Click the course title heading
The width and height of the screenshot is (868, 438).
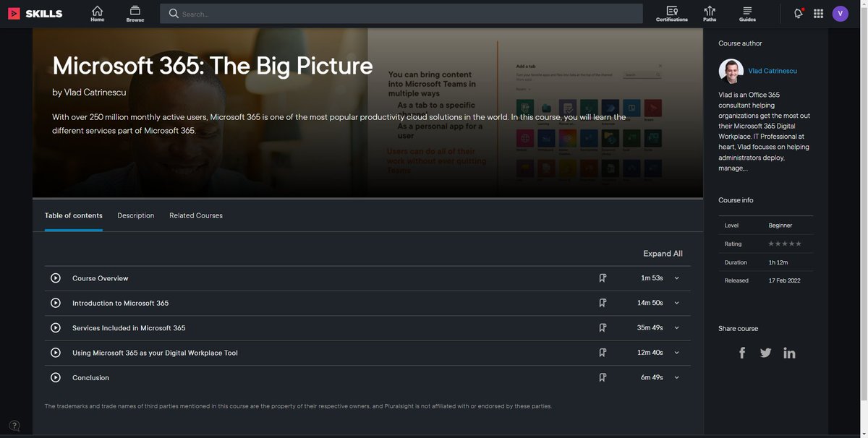pyautogui.click(x=213, y=66)
